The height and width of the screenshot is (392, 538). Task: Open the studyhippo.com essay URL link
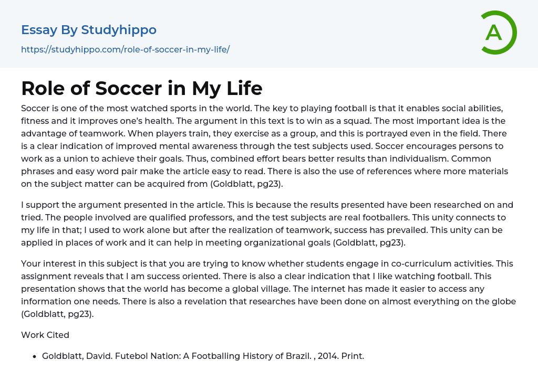click(x=125, y=50)
